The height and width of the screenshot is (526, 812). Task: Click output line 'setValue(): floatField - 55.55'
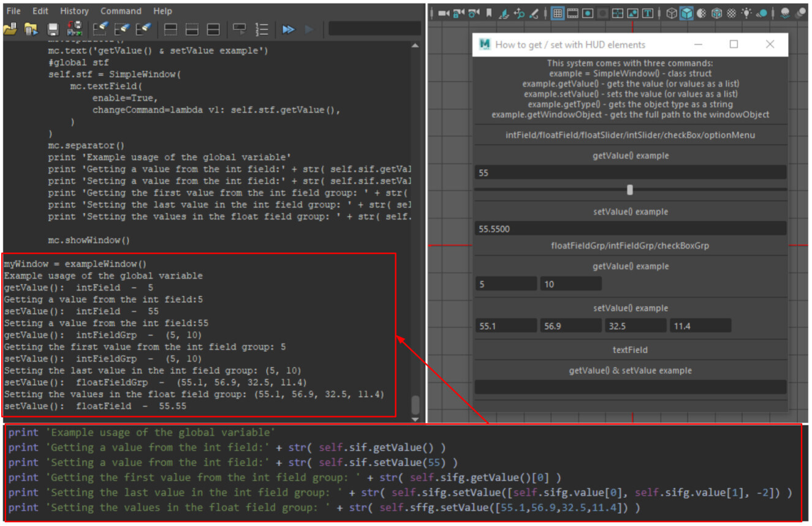95,406
